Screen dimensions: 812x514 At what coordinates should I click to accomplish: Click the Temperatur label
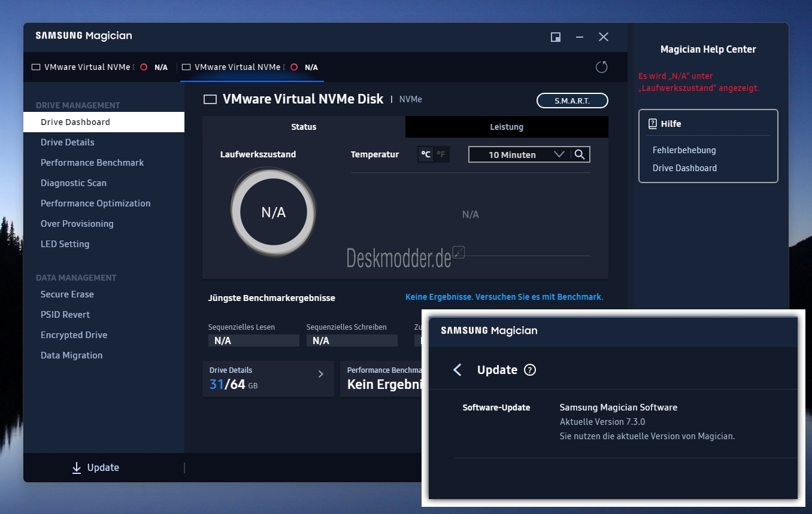[x=375, y=154]
